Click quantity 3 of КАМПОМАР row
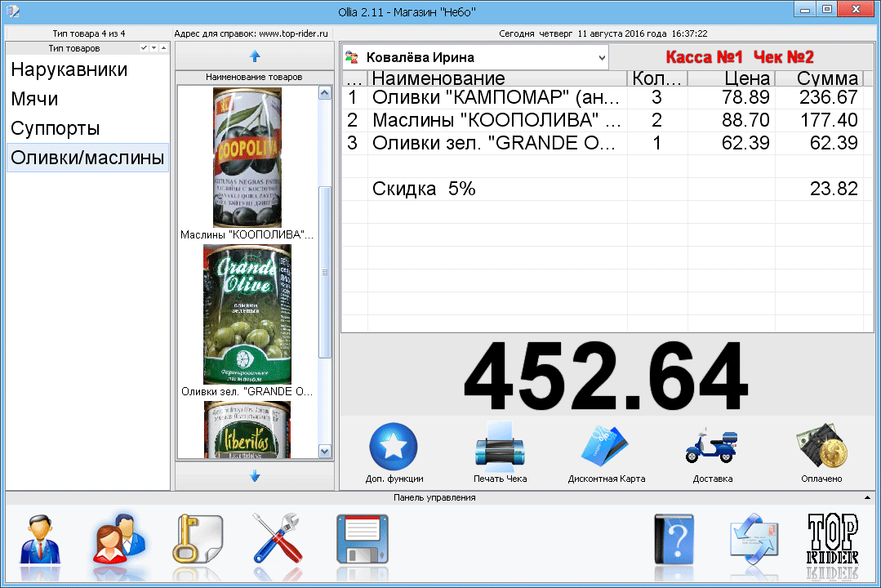 [656, 98]
